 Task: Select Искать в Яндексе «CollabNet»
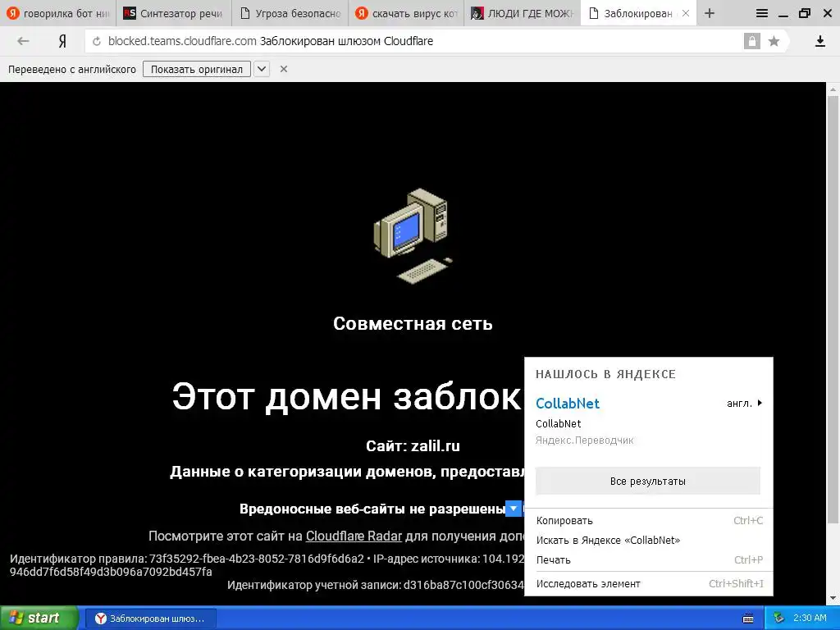[x=649, y=540]
